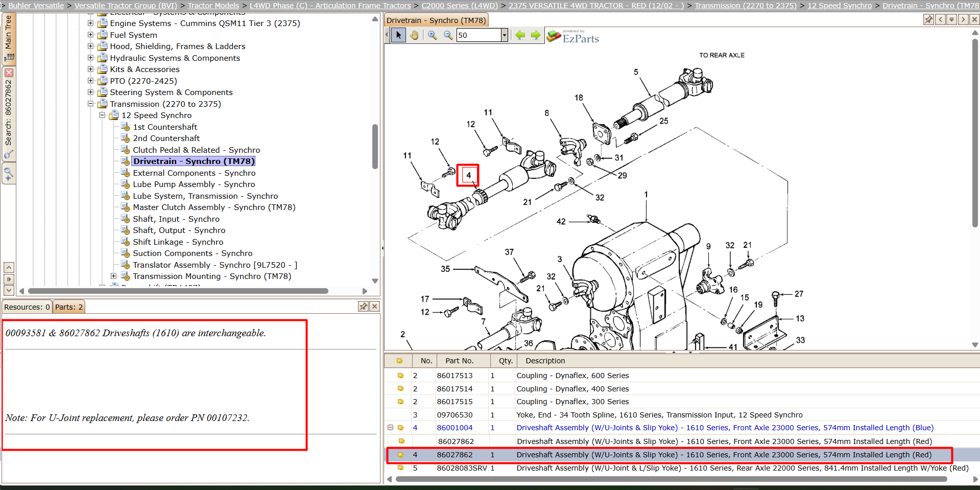
Task: Close the Search: 86027862 side tab
Action: [9, 73]
